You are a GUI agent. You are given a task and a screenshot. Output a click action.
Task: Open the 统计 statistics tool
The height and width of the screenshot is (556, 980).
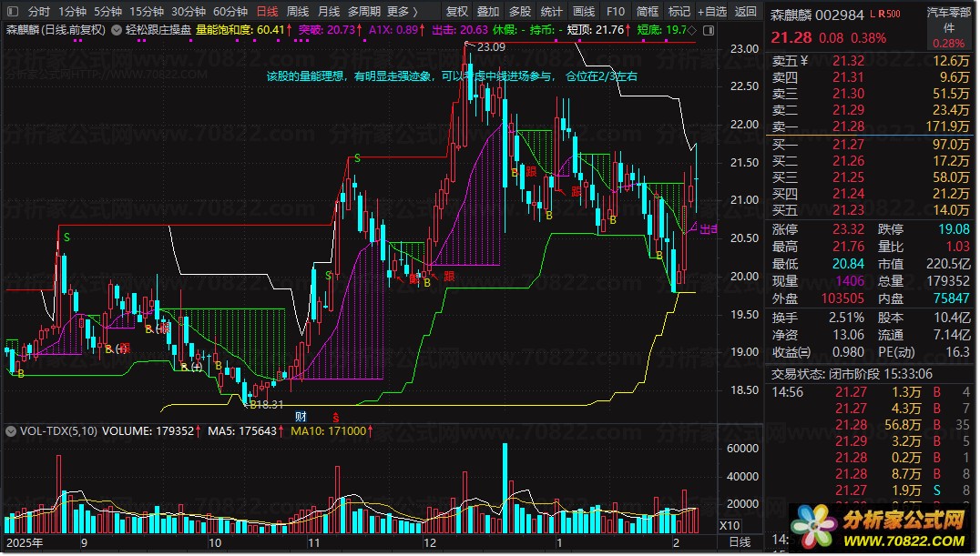[551, 11]
